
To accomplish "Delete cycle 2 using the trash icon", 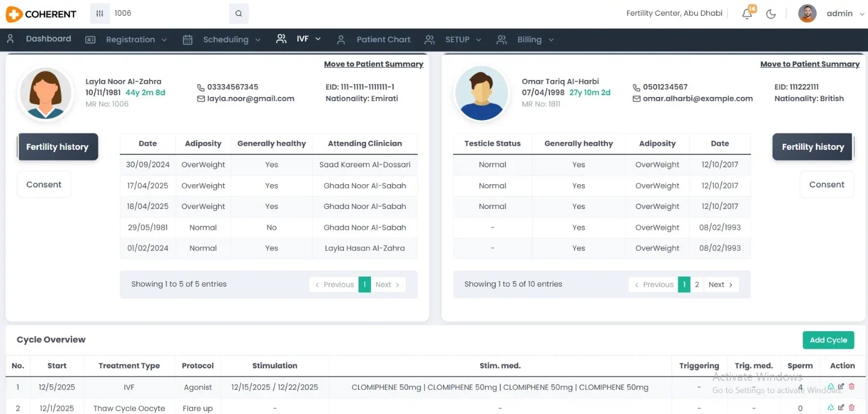I will click(851, 408).
